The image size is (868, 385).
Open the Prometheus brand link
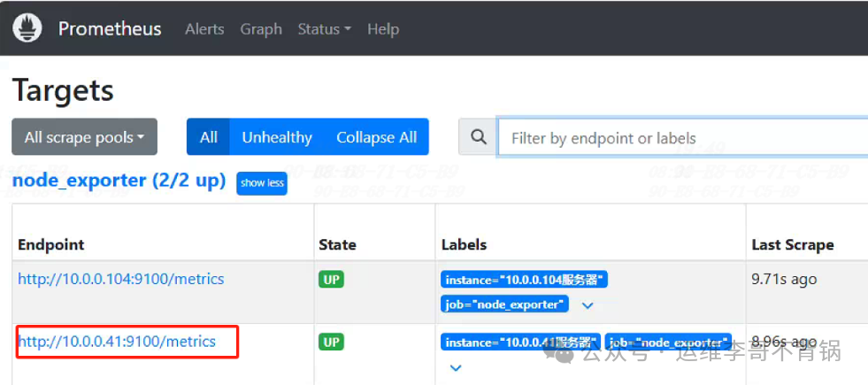[x=110, y=29]
